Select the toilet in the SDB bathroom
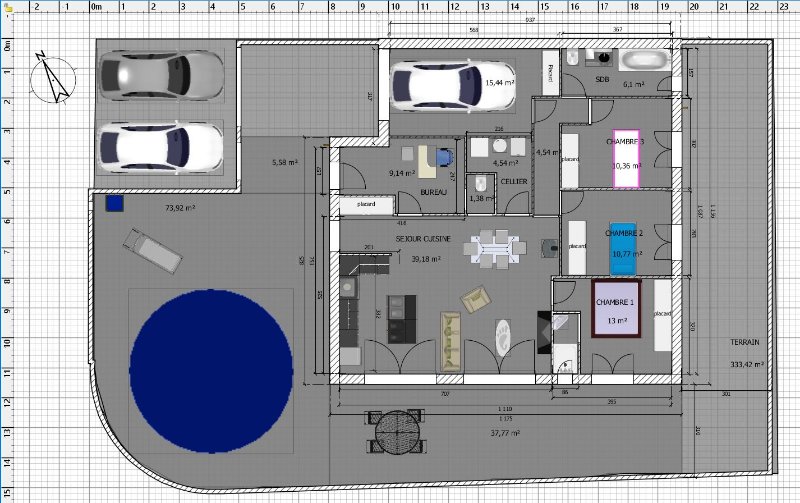 (572, 58)
